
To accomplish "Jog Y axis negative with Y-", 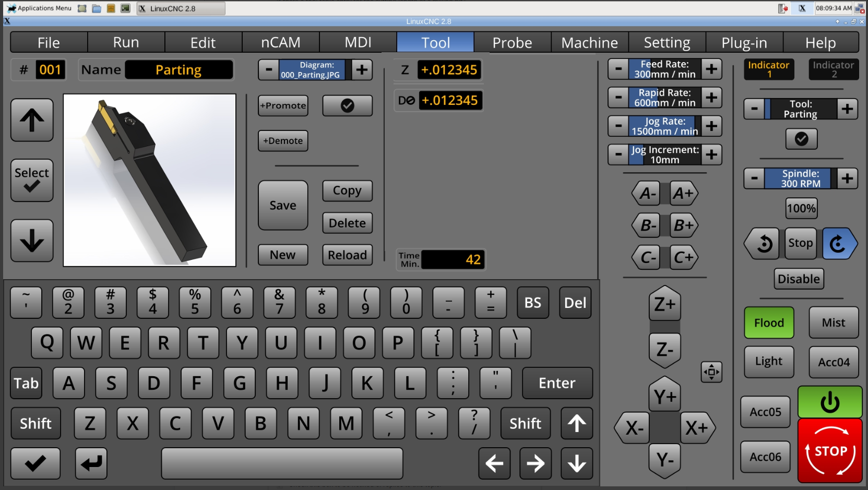I will [x=664, y=460].
